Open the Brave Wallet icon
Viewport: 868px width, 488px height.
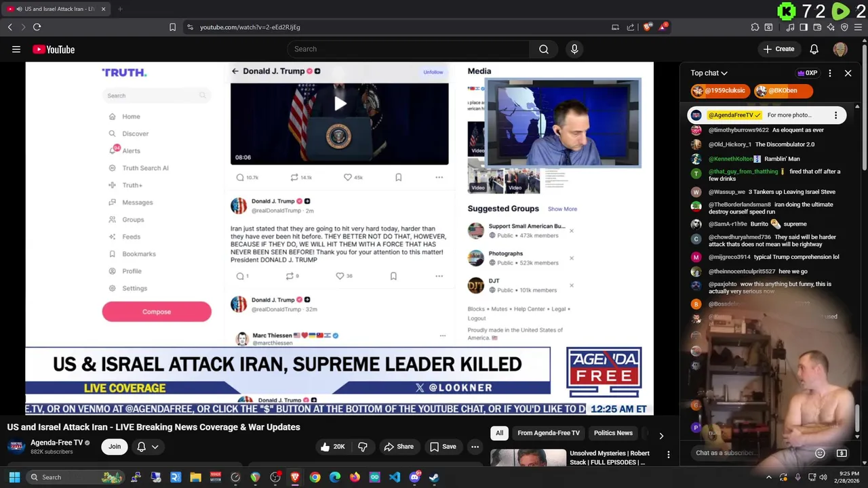point(817,27)
